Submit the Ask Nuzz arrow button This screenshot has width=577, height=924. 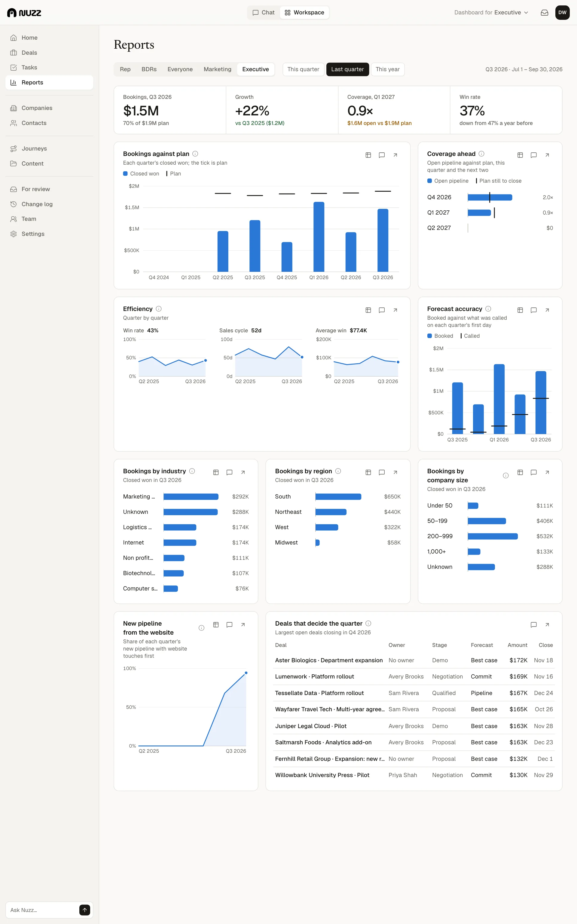tap(85, 910)
